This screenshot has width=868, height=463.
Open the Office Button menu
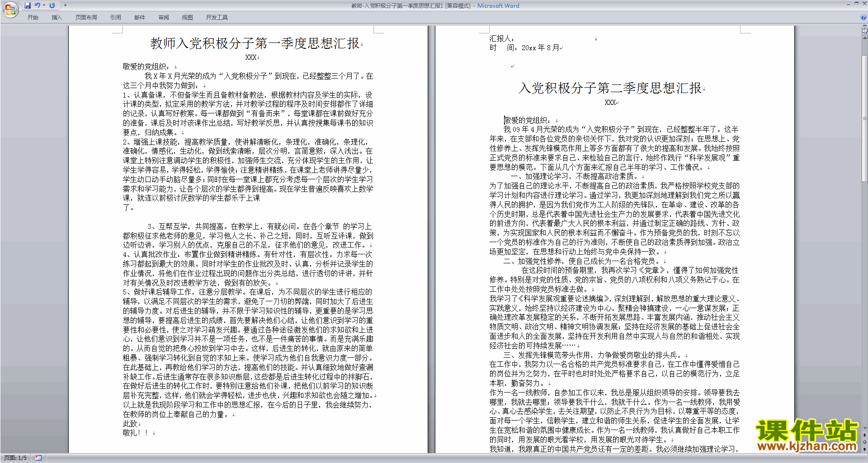pos(10,9)
